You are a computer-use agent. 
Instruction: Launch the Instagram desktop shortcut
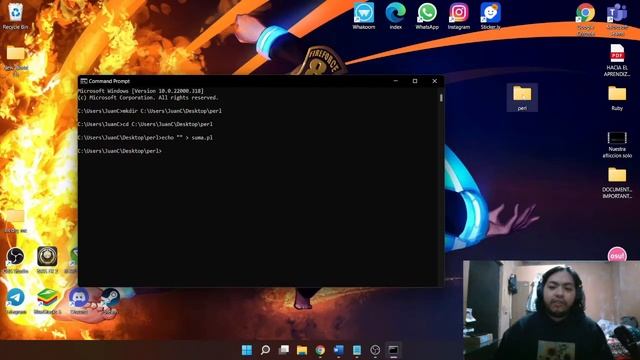pos(459,16)
